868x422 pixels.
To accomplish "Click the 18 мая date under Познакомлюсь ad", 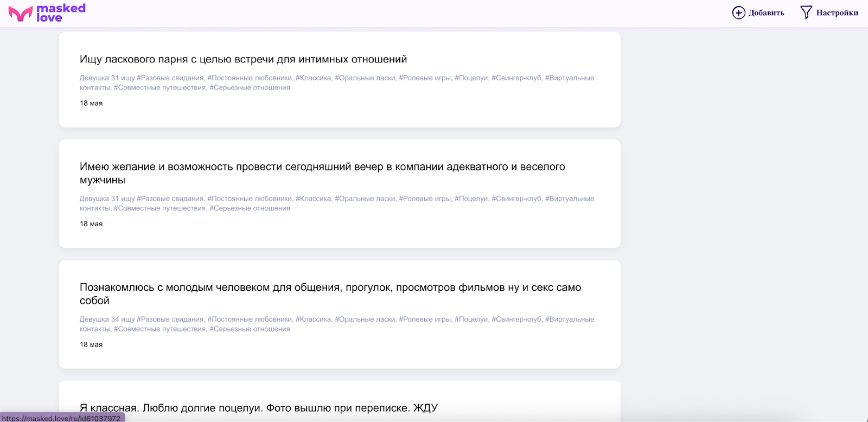I will tap(91, 344).
